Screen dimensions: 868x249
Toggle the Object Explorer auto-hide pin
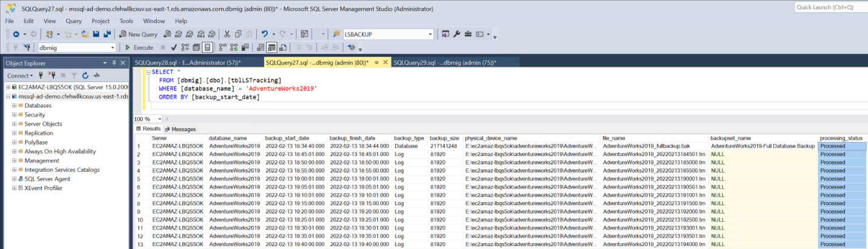114,63
